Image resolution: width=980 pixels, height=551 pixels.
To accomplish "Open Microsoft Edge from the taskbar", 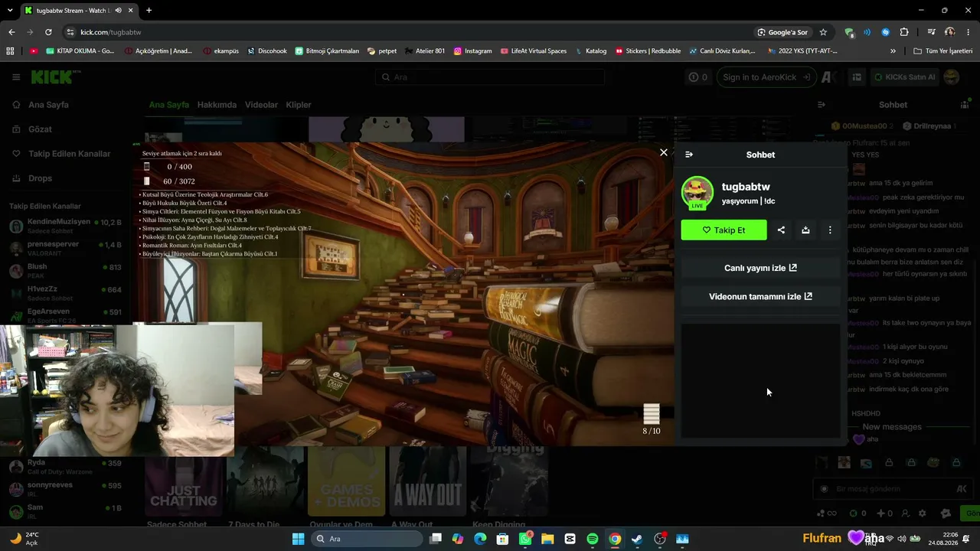I will tap(480, 539).
